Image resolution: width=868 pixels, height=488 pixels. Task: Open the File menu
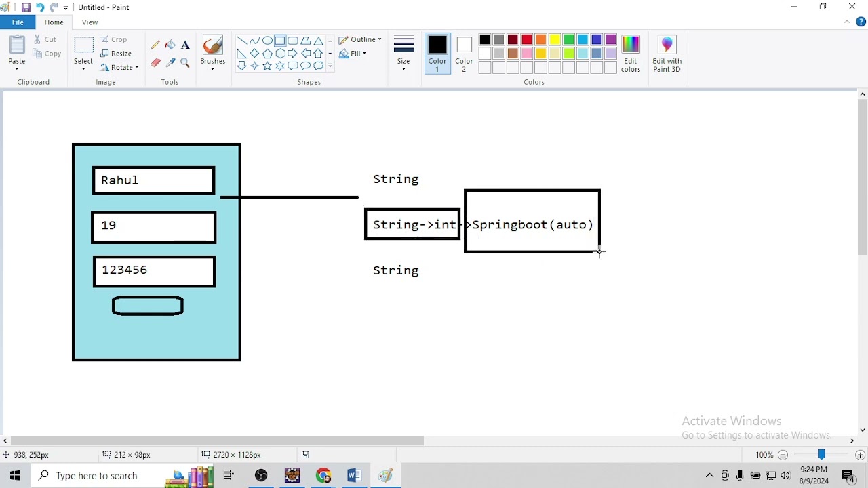tap(18, 22)
